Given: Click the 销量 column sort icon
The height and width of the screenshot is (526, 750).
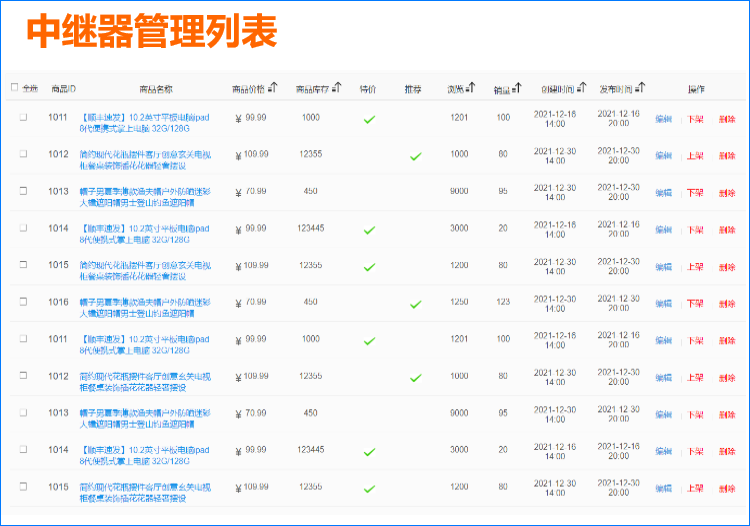Looking at the screenshot, I should click(516, 89).
